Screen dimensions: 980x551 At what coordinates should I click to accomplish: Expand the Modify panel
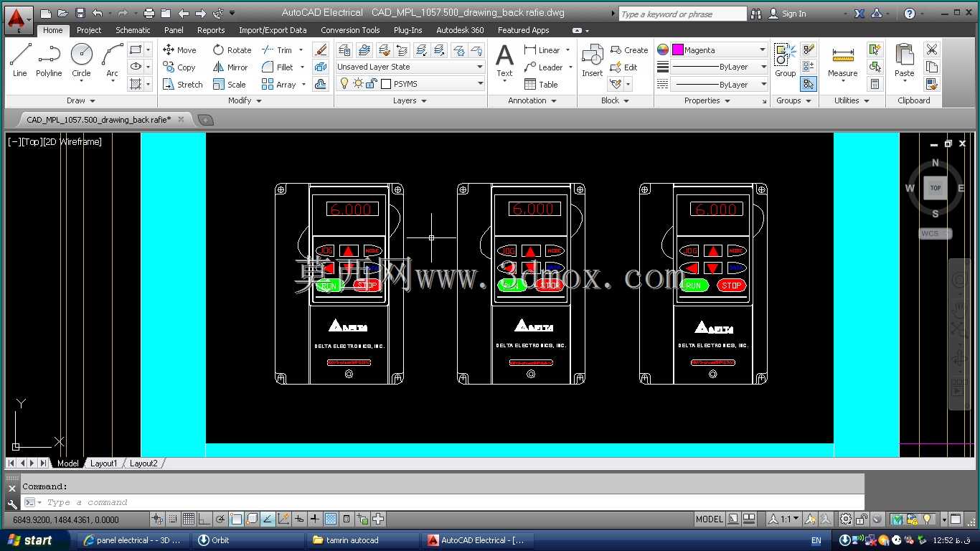(x=245, y=100)
